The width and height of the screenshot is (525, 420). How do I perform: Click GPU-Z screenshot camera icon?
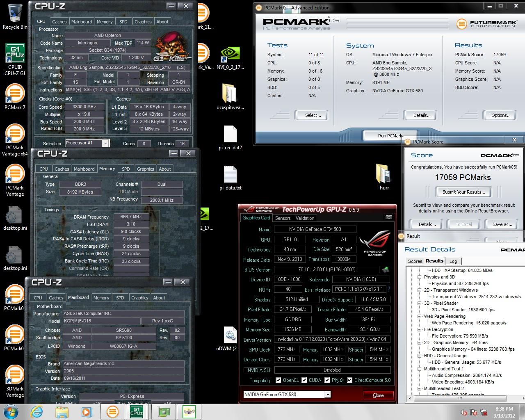click(388, 217)
